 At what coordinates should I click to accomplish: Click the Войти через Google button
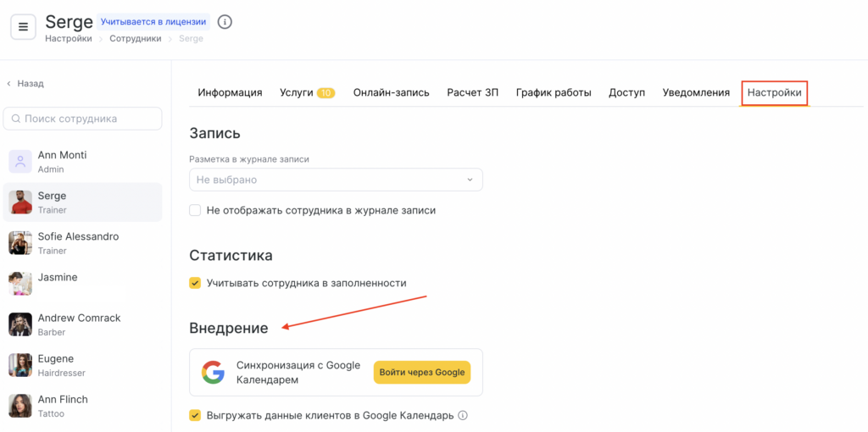422,372
